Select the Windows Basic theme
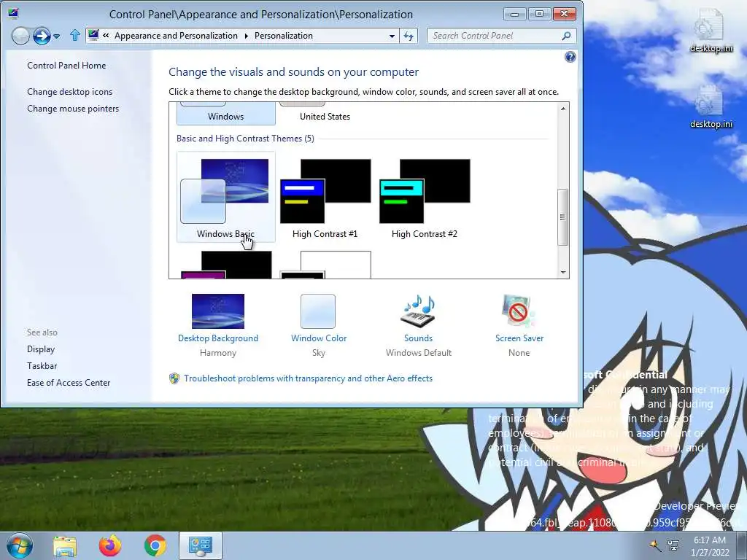This screenshot has width=747, height=560. coord(226,197)
